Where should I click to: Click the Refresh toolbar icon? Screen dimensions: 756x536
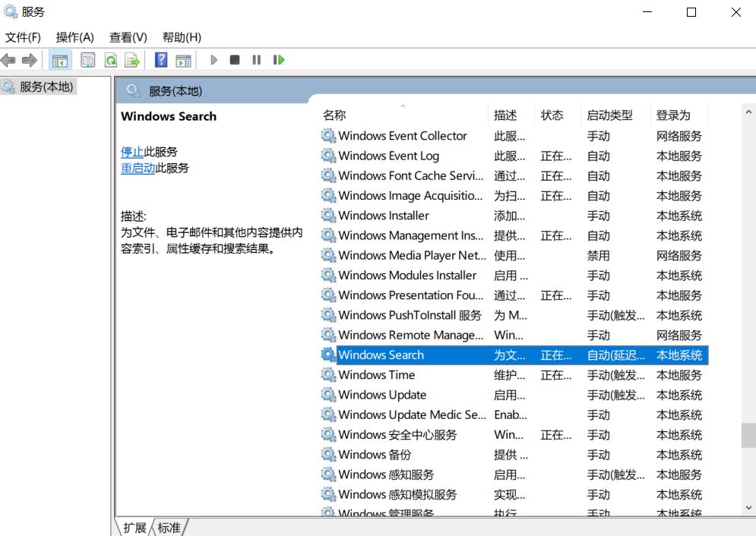click(x=111, y=60)
